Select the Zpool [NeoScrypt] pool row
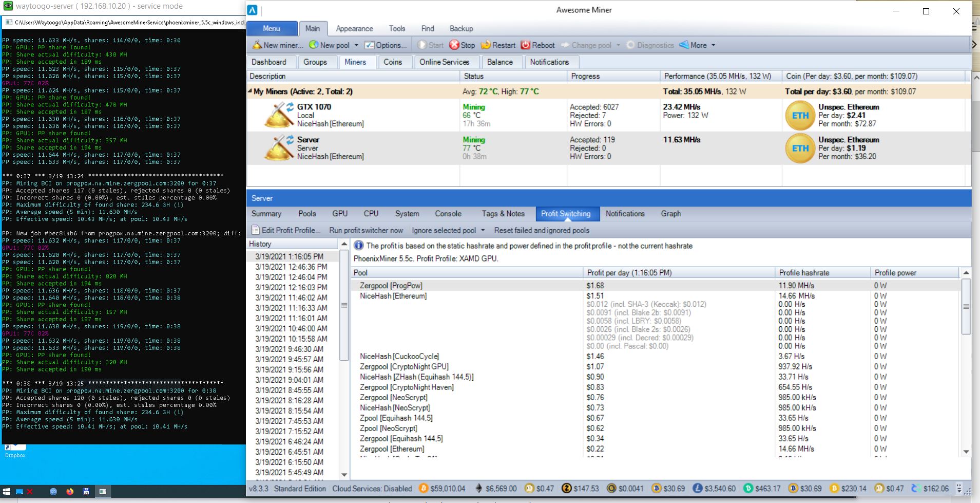980x503 pixels. click(x=656, y=428)
